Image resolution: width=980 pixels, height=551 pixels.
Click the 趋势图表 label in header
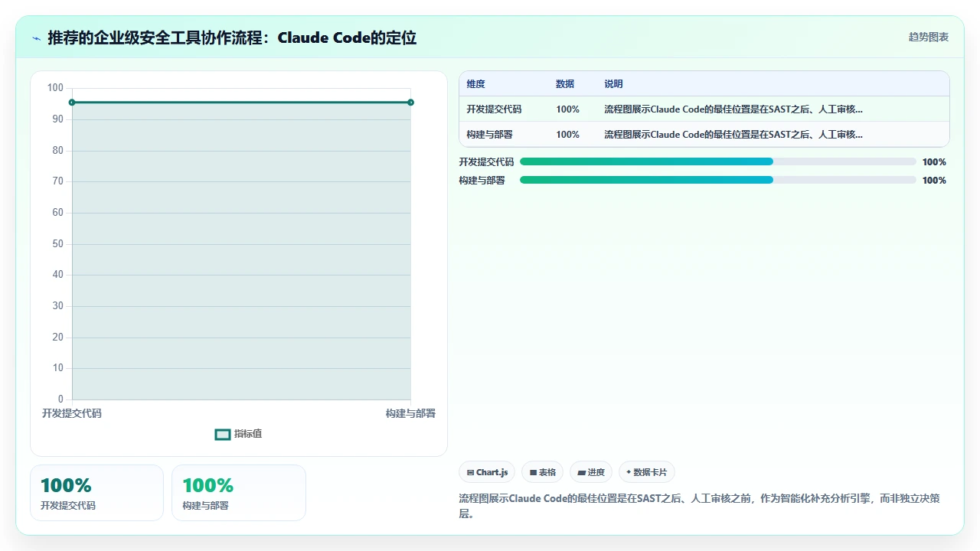(929, 37)
